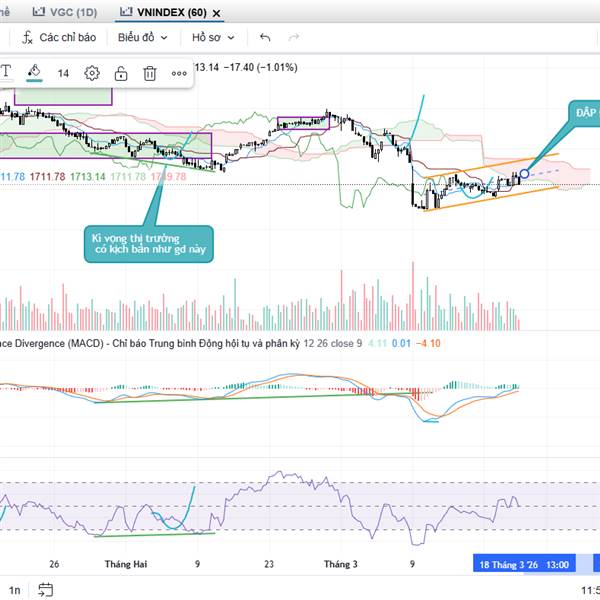Open drawing settings gear icon
Viewport: 600px width, 600px height.
(x=92, y=73)
